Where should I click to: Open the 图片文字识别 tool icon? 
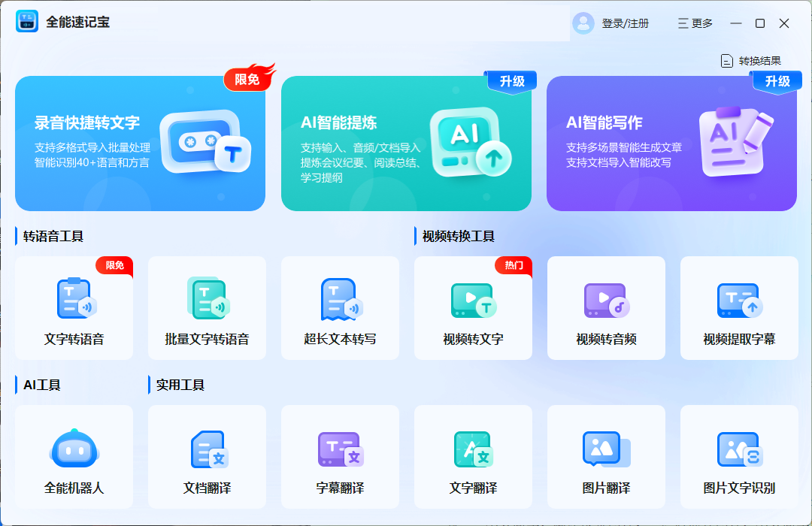(740, 449)
